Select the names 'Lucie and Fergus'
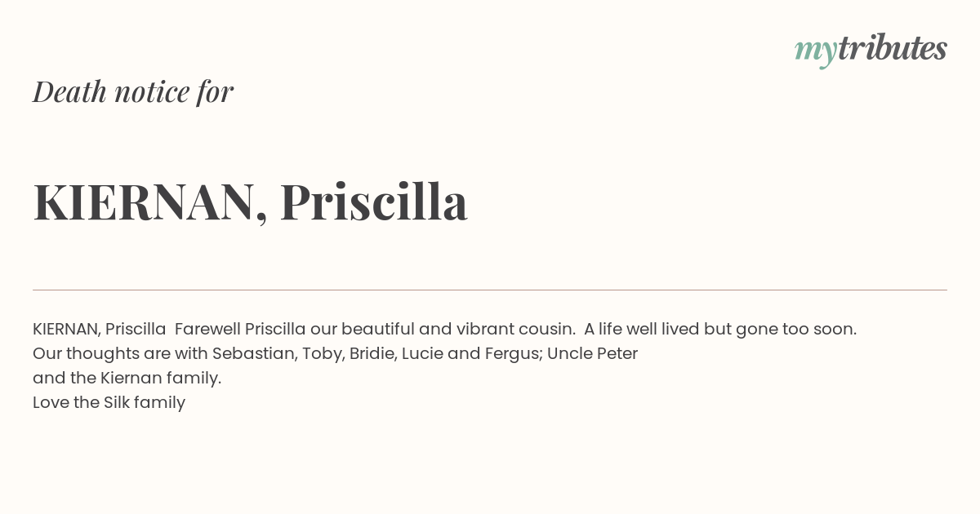Image resolution: width=980 pixels, height=514 pixels. (x=472, y=355)
